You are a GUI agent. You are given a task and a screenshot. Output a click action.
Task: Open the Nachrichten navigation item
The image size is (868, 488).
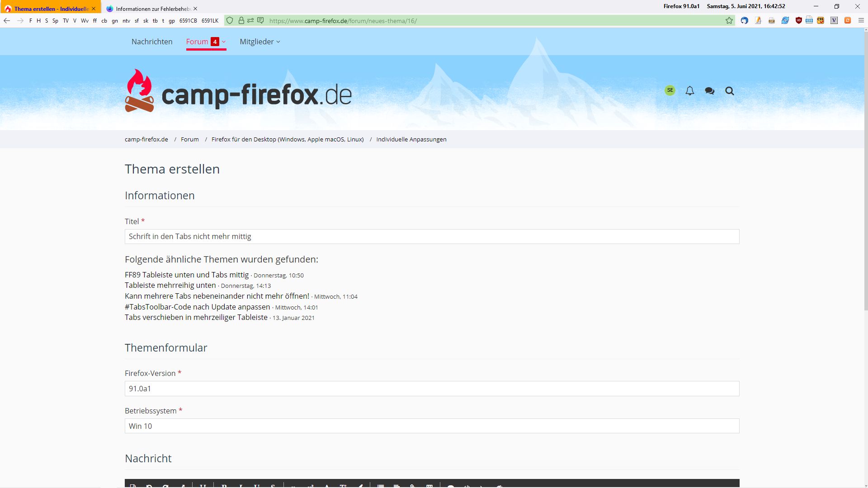152,42
